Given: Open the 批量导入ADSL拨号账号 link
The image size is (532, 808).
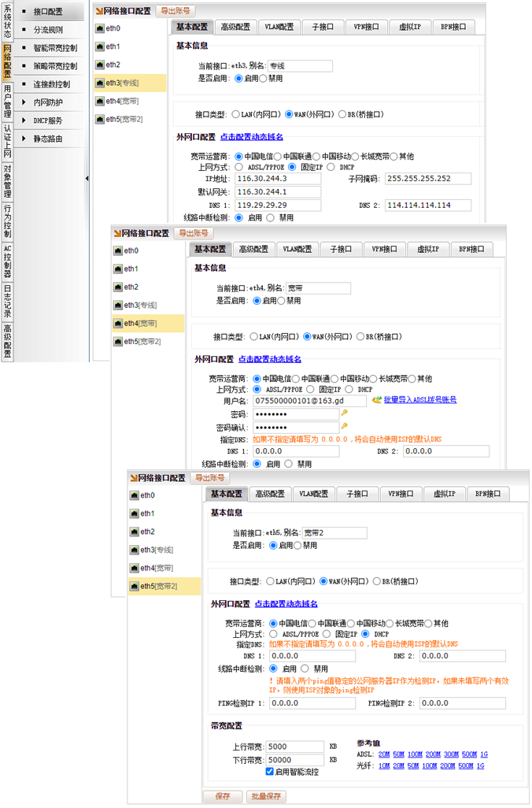Looking at the screenshot, I should point(419,400).
